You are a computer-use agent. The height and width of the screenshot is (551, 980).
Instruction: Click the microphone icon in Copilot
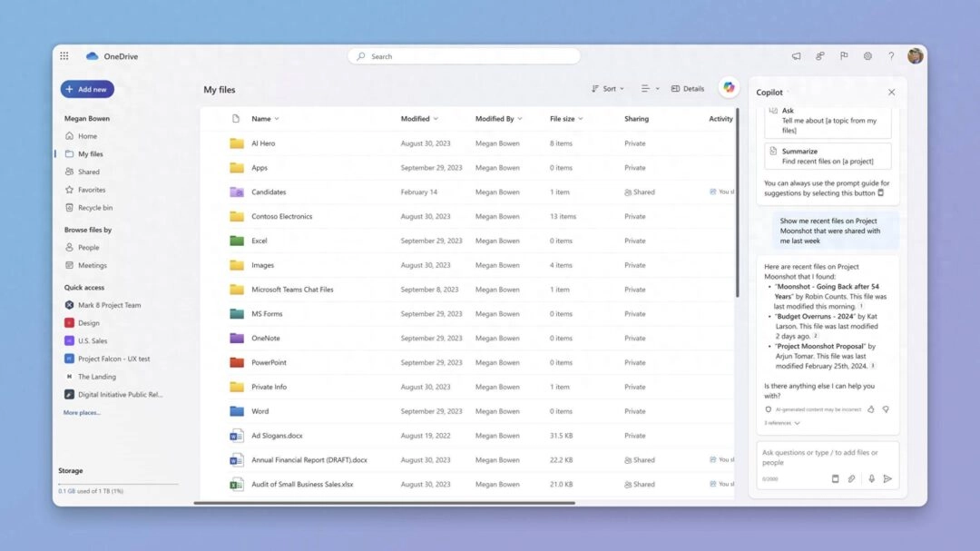[x=871, y=478]
